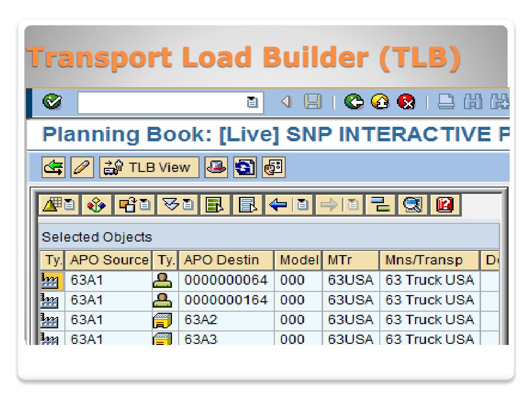Click the red top hat icon

coord(216,167)
